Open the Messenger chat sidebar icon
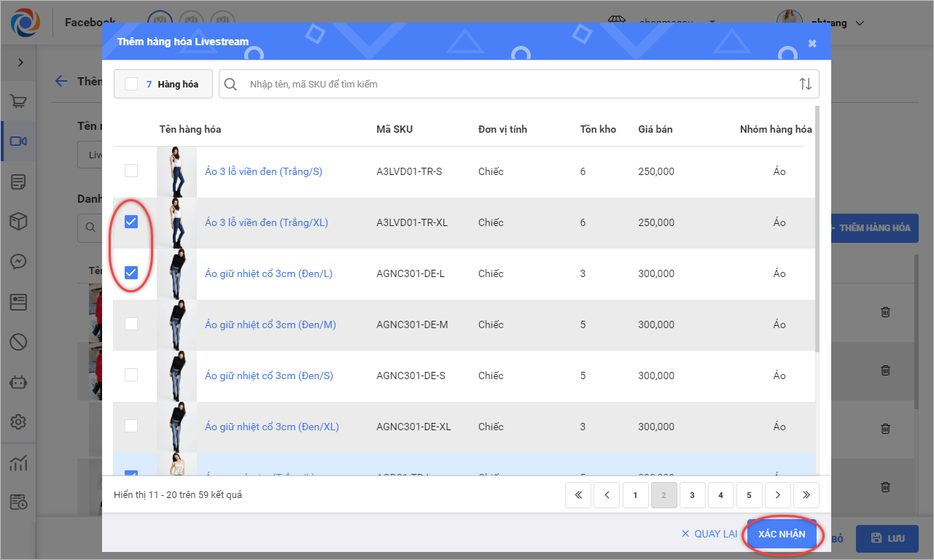 (19, 262)
